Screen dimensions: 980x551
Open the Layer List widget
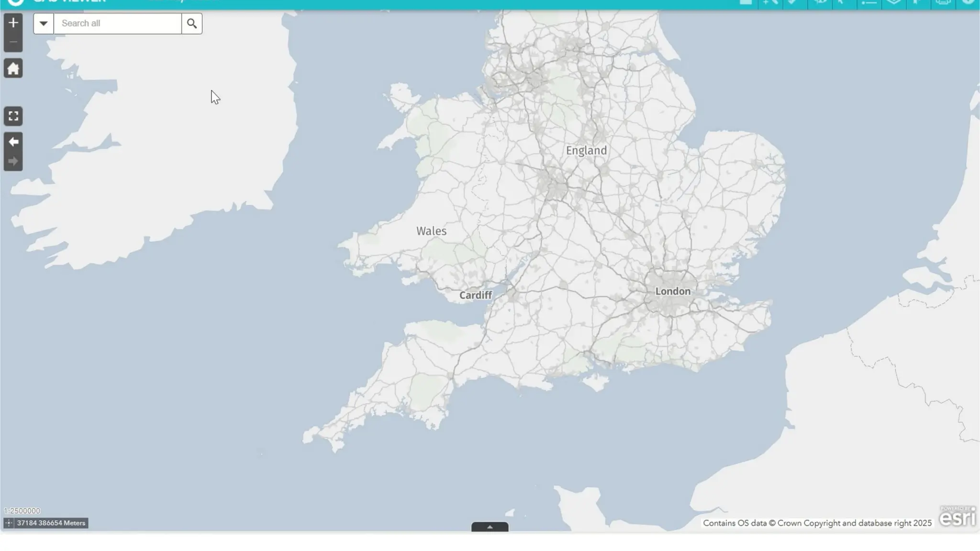(893, 2)
